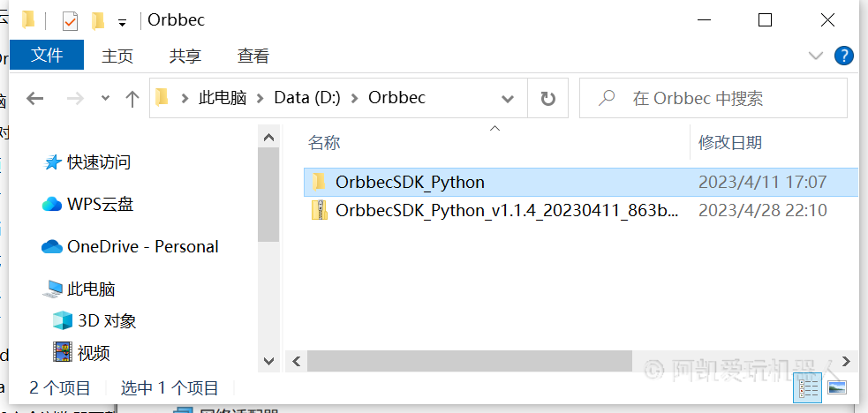Open the 文件 menu
Viewport: 868px width, 413px height.
47,55
